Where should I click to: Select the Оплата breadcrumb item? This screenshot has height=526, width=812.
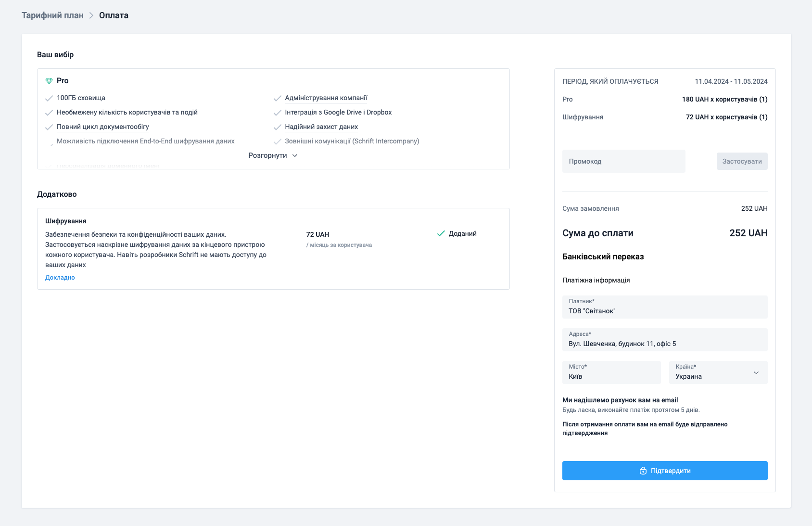114,15
